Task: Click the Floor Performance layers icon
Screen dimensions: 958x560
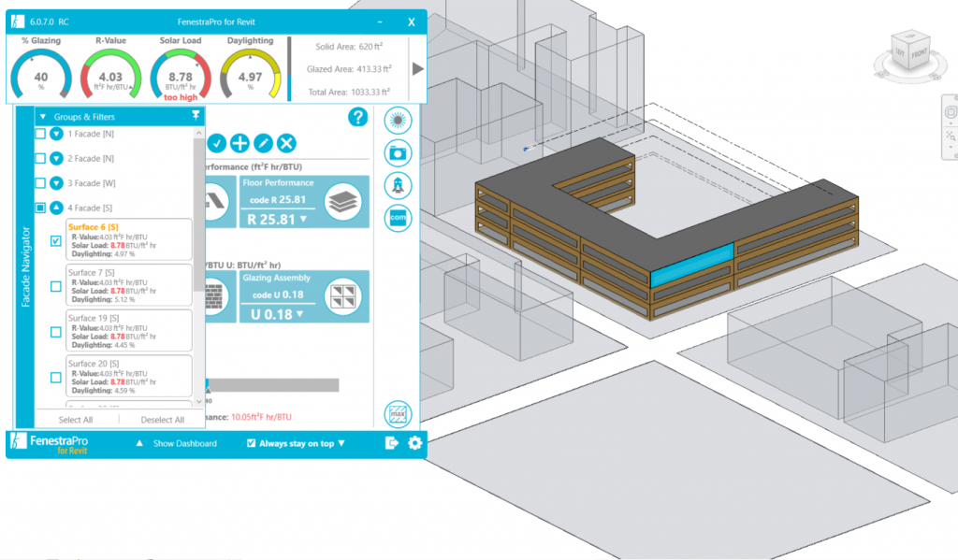Action: 342,202
